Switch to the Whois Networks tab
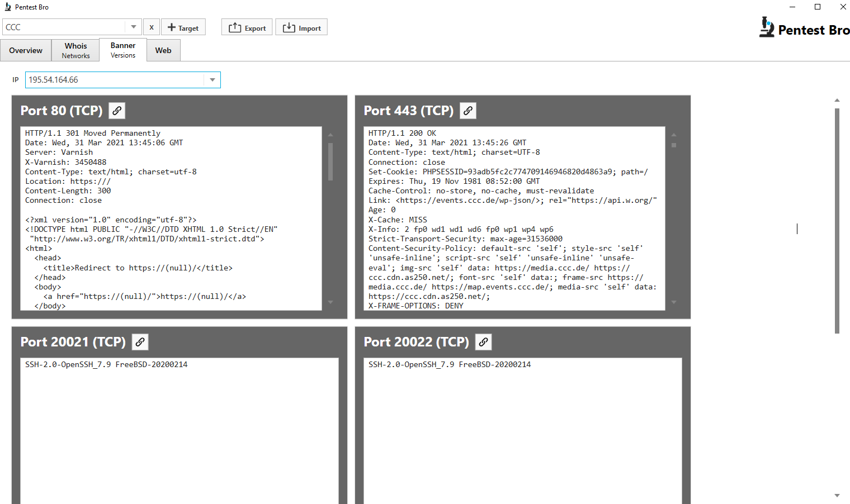Screen dimensions: 850x504 [x=76, y=50]
